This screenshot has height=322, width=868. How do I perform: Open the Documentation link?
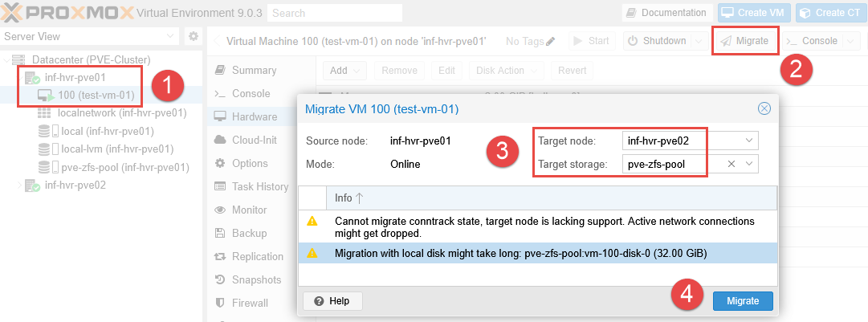tap(666, 13)
